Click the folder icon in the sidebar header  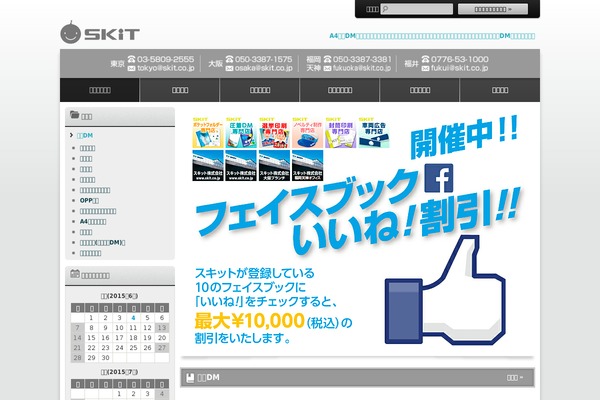click(x=75, y=114)
